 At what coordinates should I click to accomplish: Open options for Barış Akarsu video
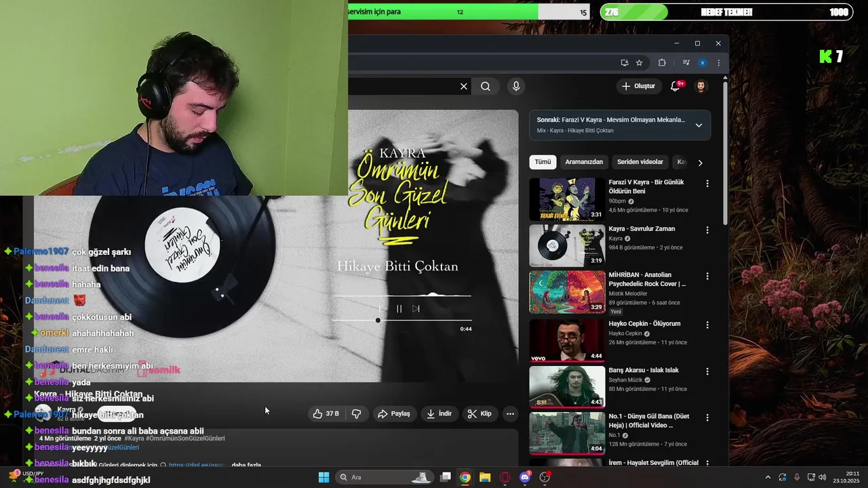[707, 371]
